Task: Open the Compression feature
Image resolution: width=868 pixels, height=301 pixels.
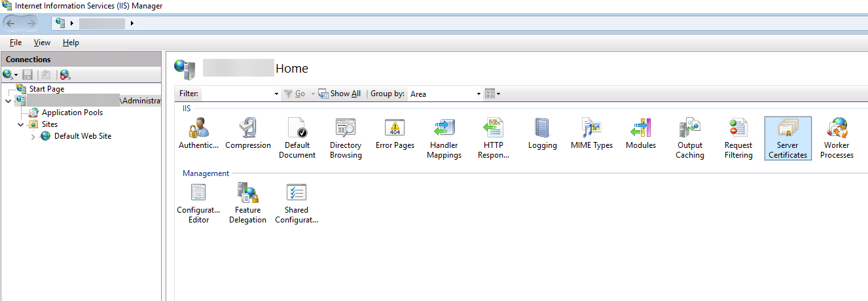Action: tap(248, 134)
